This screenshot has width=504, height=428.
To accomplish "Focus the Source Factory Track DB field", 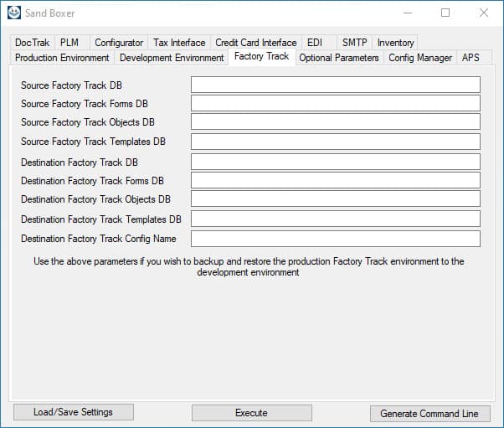I will point(335,85).
